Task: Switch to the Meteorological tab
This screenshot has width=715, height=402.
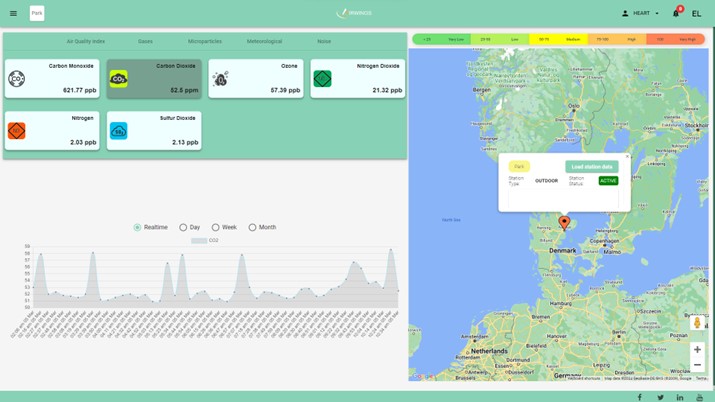Action: pyautogui.click(x=264, y=42)
